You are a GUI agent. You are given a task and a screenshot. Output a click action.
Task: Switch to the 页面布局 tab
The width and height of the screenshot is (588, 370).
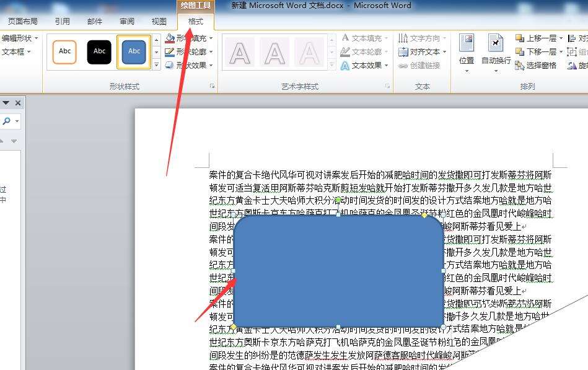click(23, 22)
